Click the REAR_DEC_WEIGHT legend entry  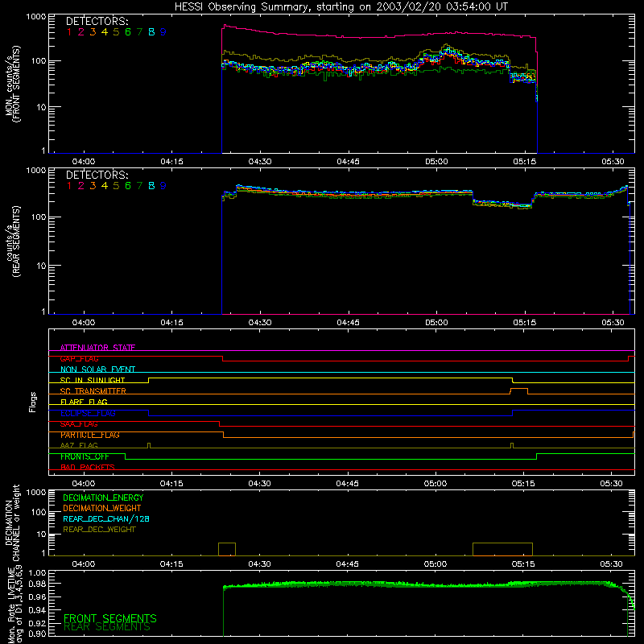tap(99, 530)
